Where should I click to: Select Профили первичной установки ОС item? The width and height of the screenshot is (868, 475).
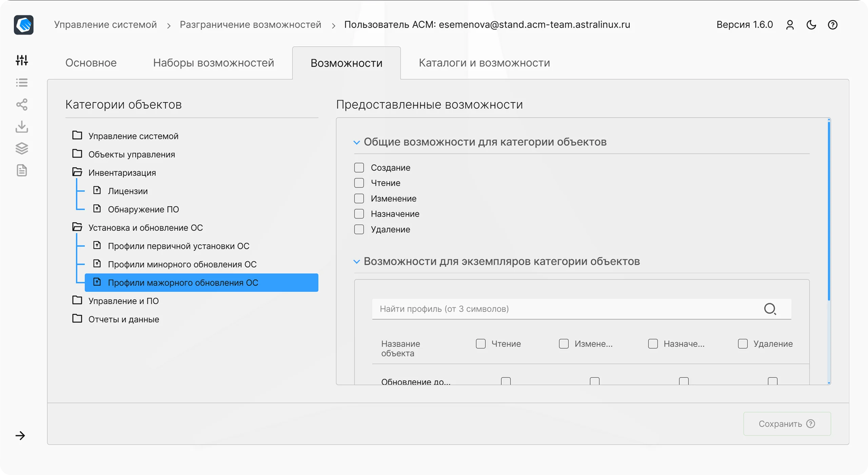click(179, 246)
